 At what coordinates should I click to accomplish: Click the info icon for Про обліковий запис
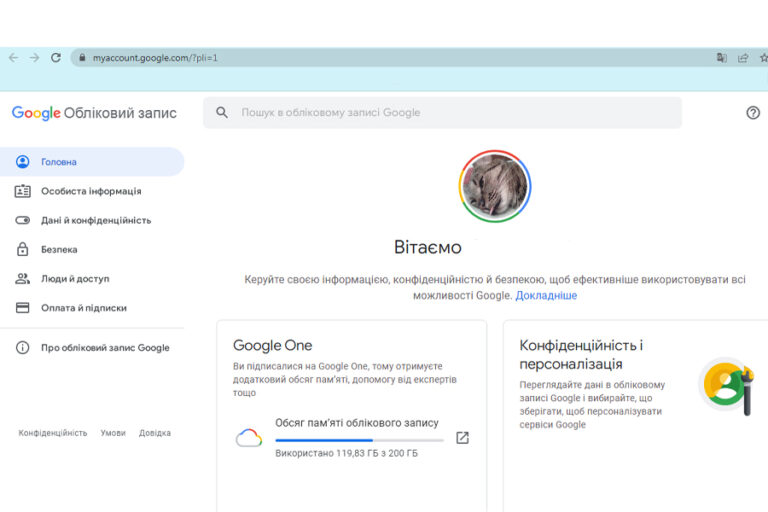[x=23, y=347]
